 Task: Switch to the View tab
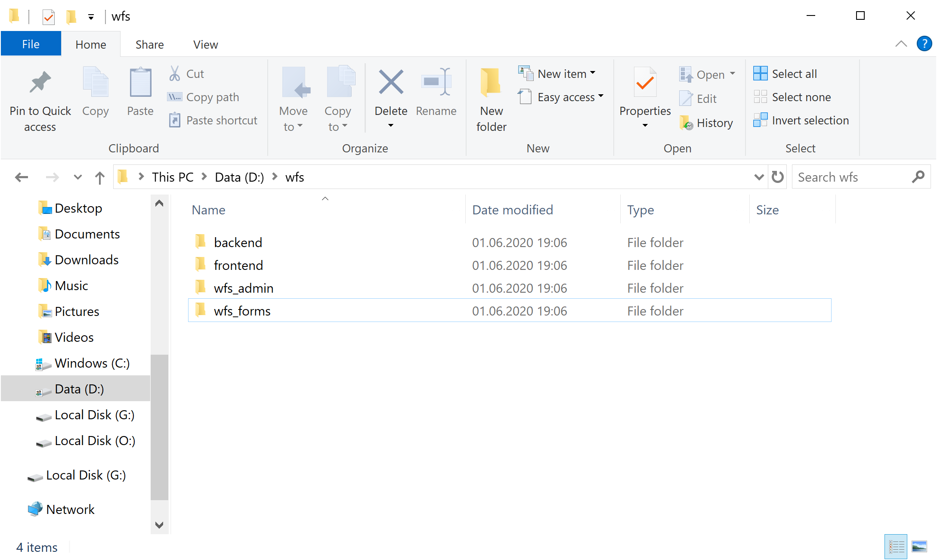click(205, 44)
